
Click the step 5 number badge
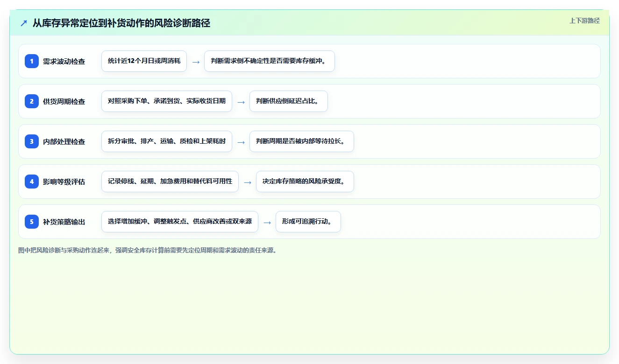tap(32, 222)
